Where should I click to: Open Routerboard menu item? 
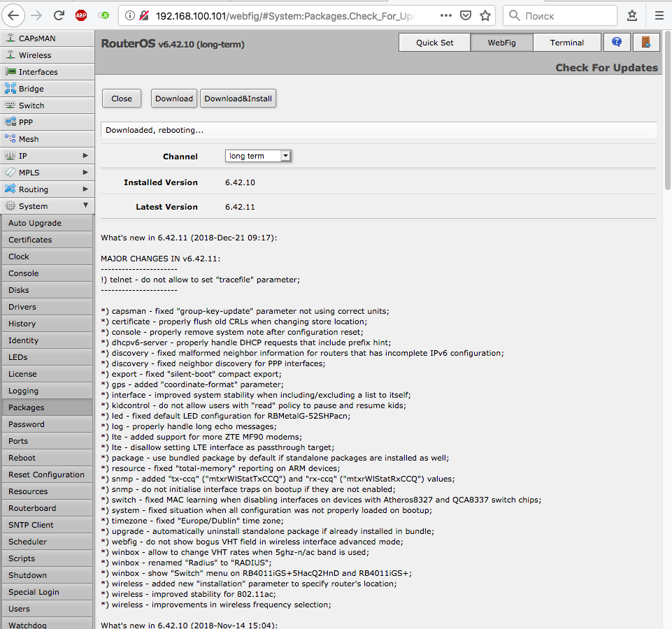click(x=47, y=508)
